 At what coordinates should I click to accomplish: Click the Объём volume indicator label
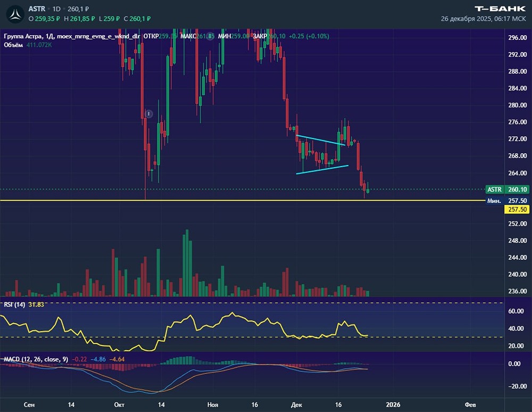13,45
